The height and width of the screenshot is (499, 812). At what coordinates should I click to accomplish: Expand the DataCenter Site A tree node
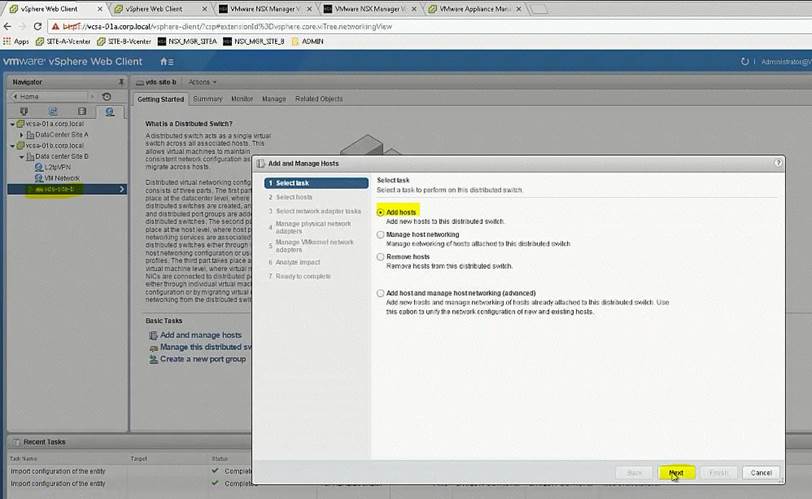[x=22, y=134]
